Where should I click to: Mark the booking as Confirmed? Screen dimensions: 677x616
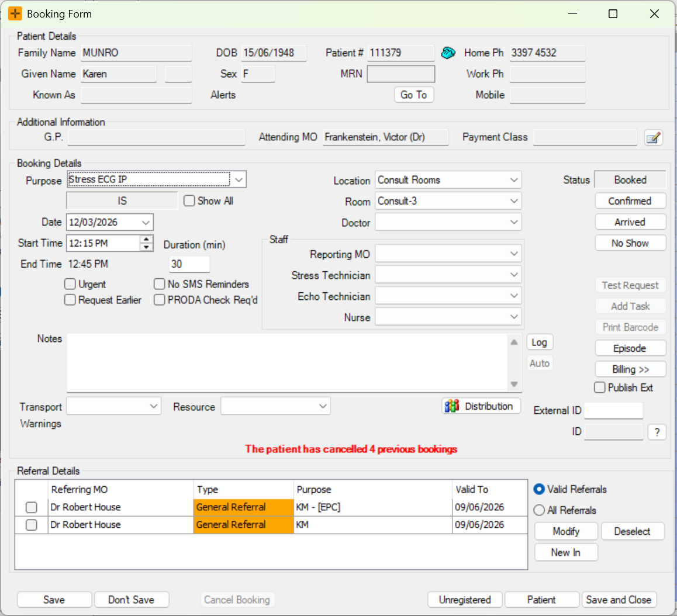(x=630, y=201)
